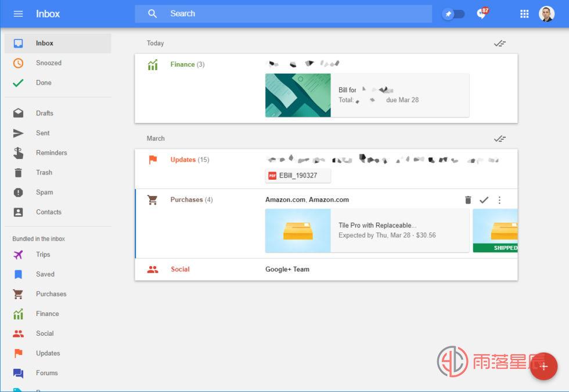Image resolution: width=569 pixels, height=392 pixels.
Task: Click sidebar Purchases cart icon
Action: coord(18,294)
